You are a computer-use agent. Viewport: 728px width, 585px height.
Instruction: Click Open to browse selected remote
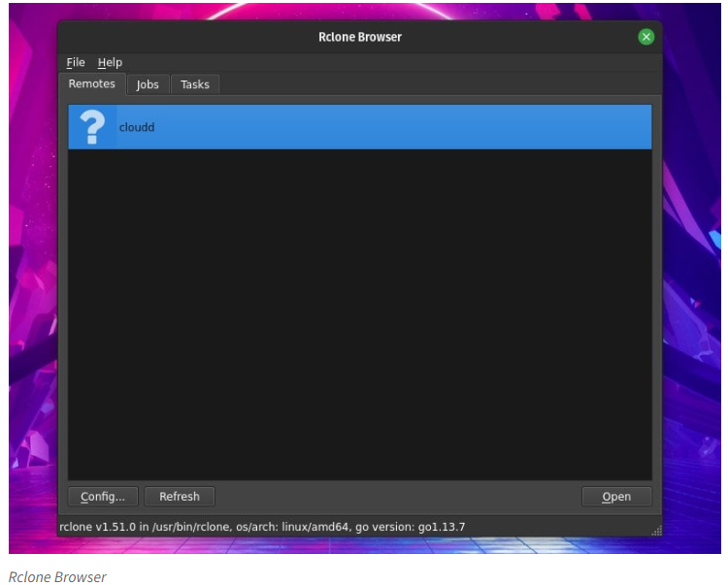[x=616, y=497]
